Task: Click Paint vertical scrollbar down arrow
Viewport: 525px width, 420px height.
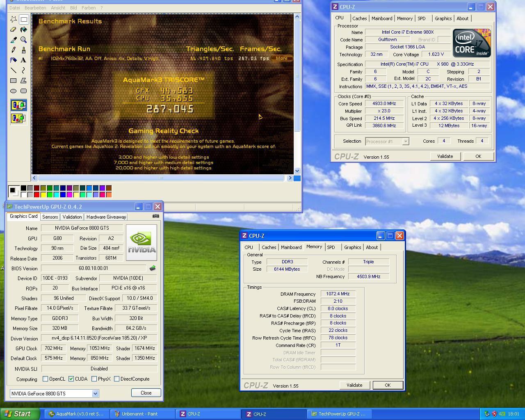Action: coord(297,171)
